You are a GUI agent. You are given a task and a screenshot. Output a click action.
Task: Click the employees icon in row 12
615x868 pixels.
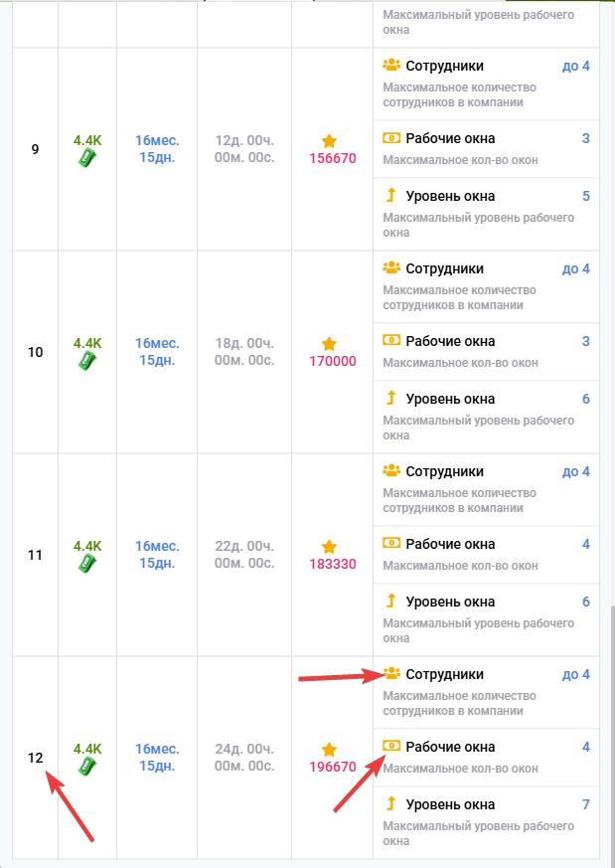(x=391, y=674)
